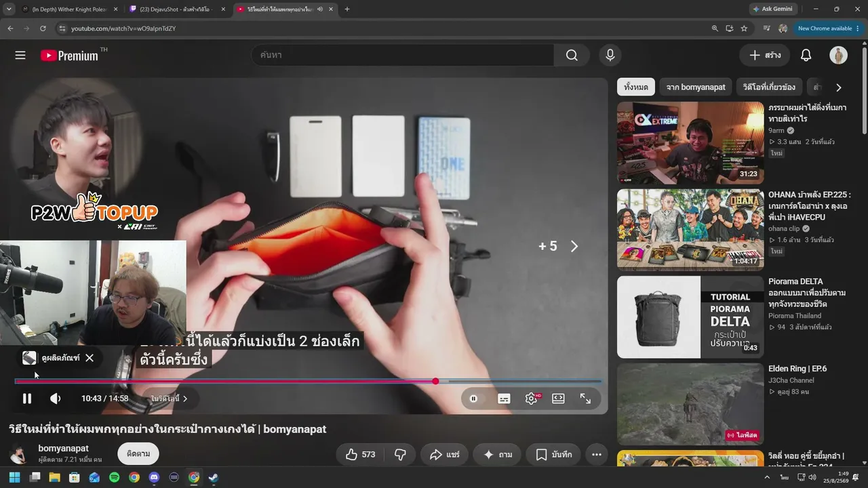Switch to the In Depth Wither Knight tab

pos(69,9)
